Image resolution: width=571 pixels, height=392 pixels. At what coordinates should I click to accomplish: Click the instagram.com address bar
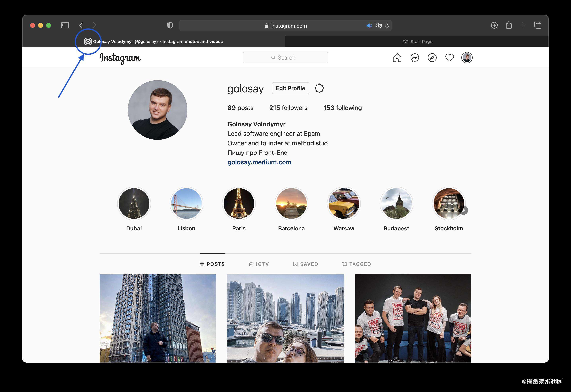[x=285, y=26]
